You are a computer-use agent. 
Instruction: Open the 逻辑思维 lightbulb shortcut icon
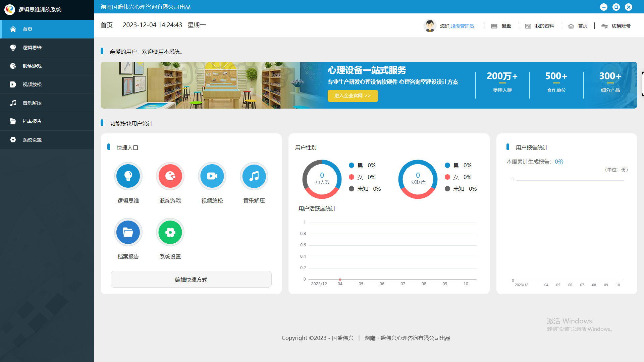(x=128, y=176)
